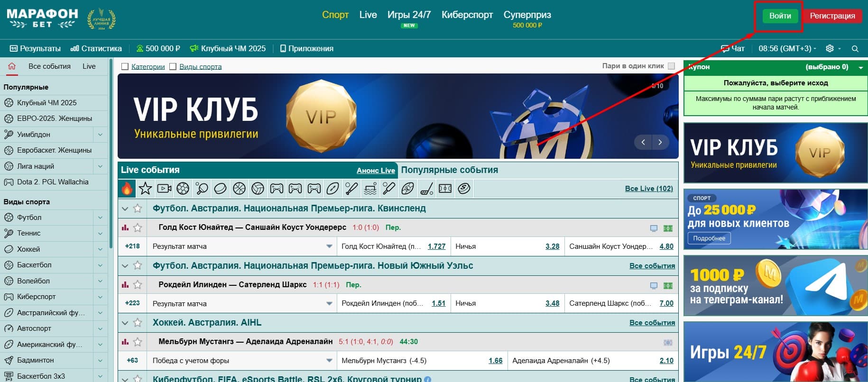Image resolution: width=868 pixels, height=382 pixels.
Task: Expand +218 markets for Голд Кост Юнайтед
Action: (x=132, y=246)
